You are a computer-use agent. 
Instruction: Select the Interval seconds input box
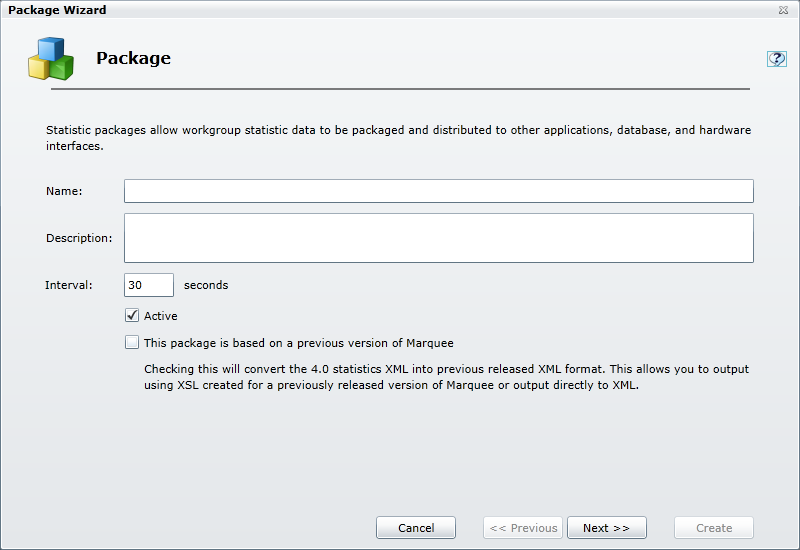[x=148, y=285]
